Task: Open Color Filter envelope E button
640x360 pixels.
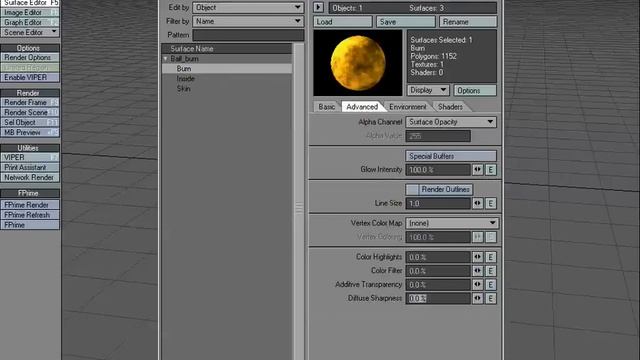Action: click(x=491, y=271)
